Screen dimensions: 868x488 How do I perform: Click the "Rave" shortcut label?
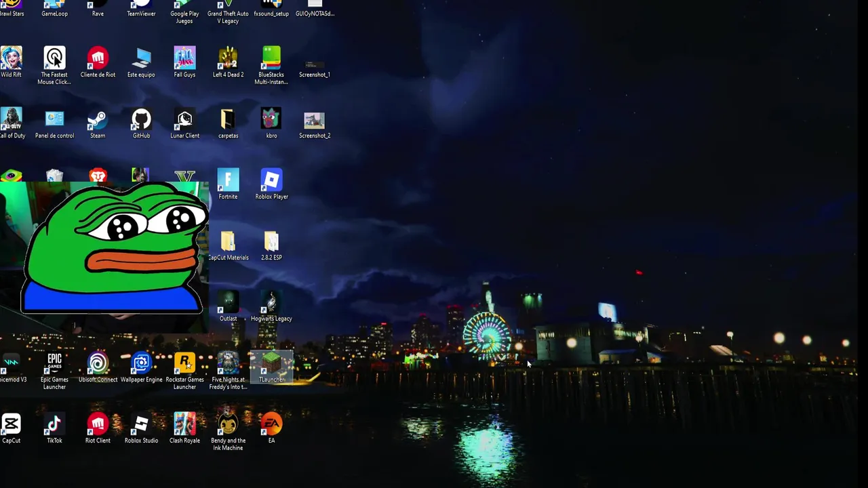click(x=98, y=14)
